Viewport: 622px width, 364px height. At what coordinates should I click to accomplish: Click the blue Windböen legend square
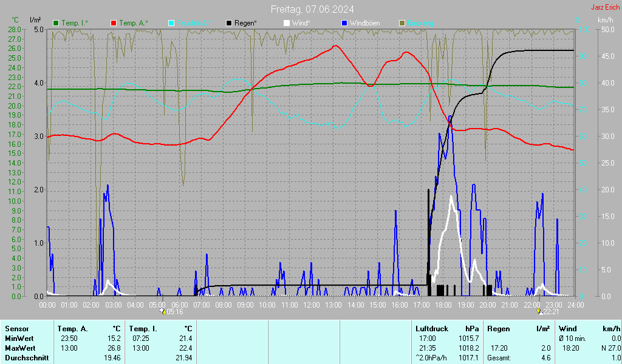(344, 23)
